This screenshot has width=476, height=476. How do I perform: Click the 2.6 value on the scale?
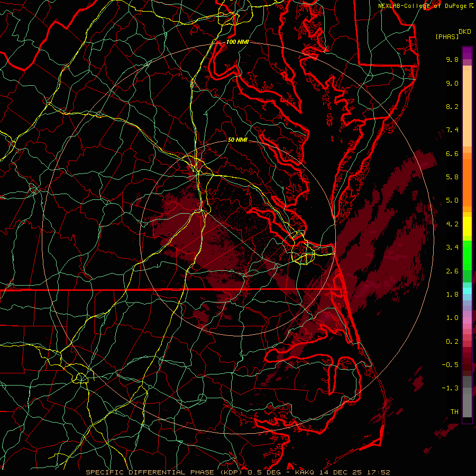(x=452, y=271)
